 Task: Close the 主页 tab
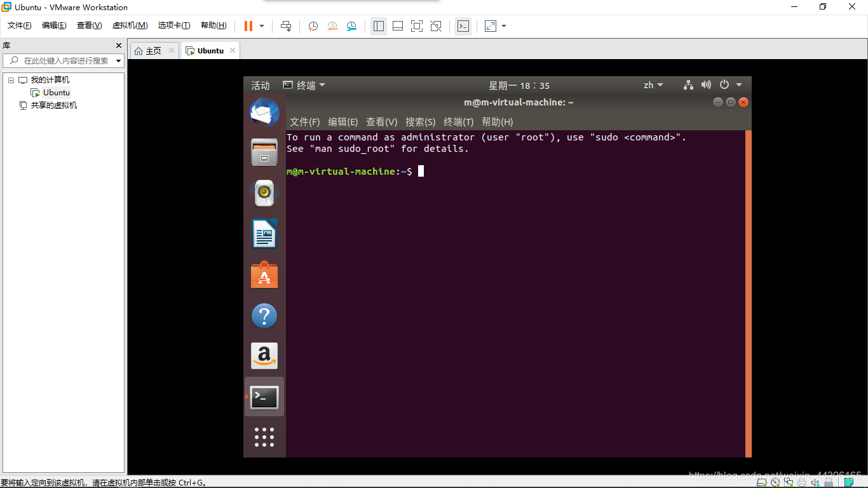tap(172, 50)
